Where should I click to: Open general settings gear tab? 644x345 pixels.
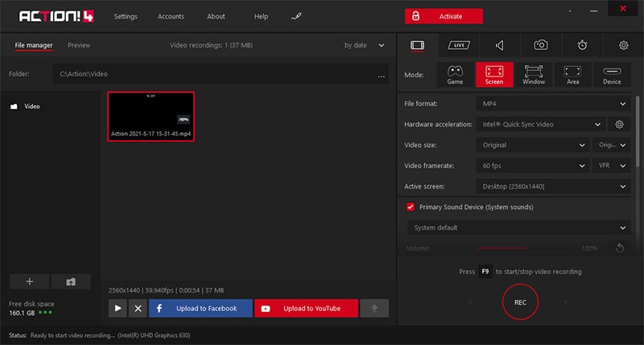[623, 45]
